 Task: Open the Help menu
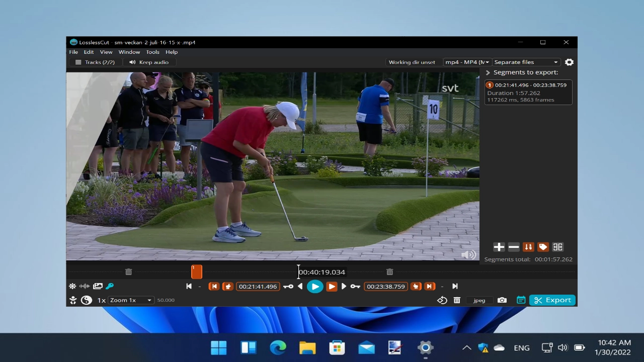pyautogui.click(x=172, y=52)
